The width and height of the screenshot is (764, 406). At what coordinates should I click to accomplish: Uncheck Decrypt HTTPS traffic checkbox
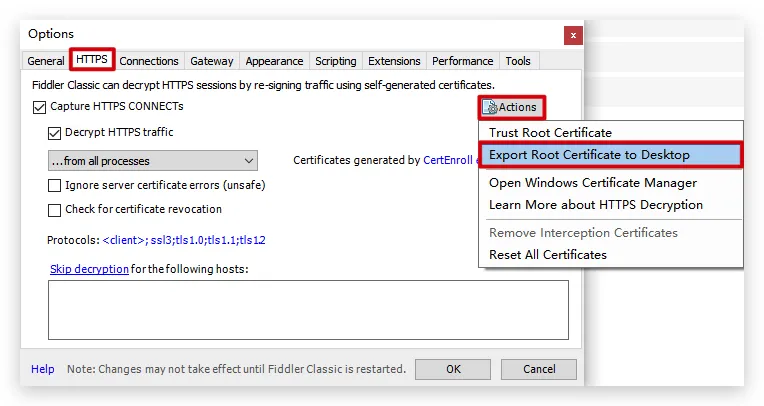[x=54, y=133]
